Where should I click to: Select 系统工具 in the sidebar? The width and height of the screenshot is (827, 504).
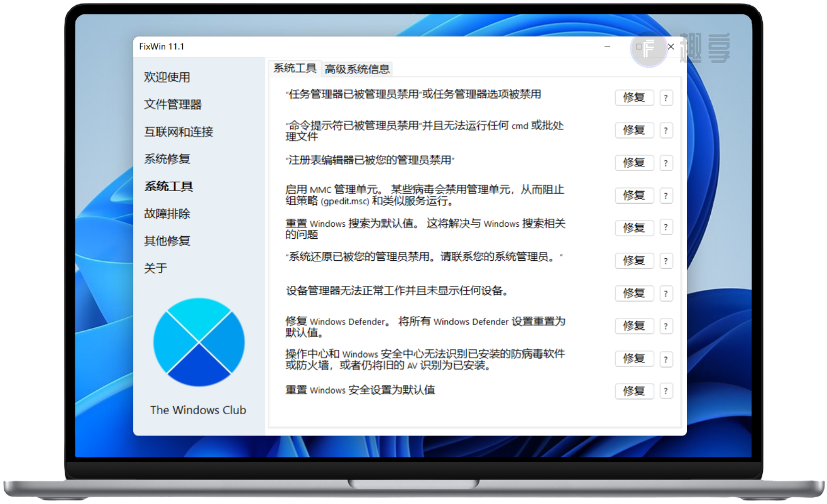[x=168, y=187]
